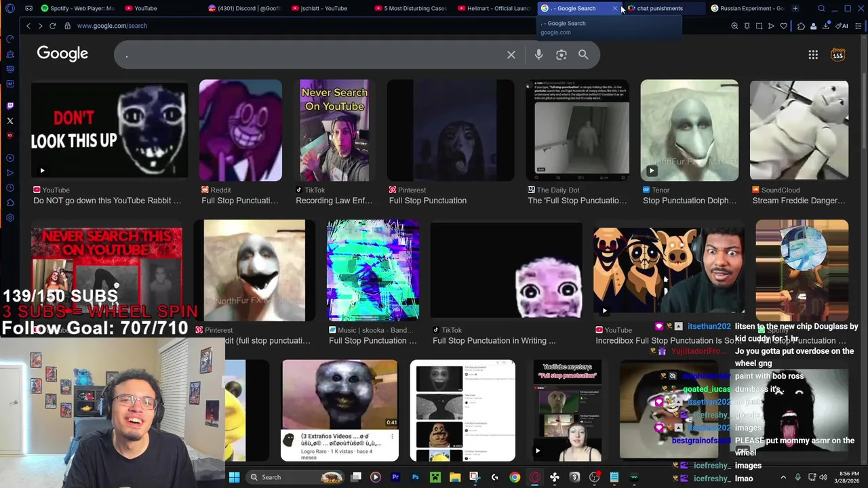Switch to the Spotify Web Player tab
Screen dimensions: 868x488
[78, 8]
